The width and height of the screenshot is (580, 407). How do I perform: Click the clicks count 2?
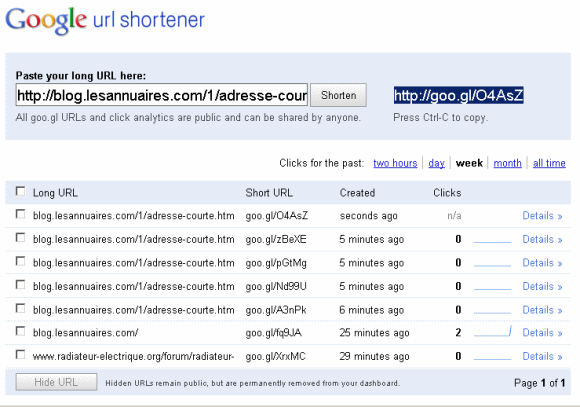[458, 333]
